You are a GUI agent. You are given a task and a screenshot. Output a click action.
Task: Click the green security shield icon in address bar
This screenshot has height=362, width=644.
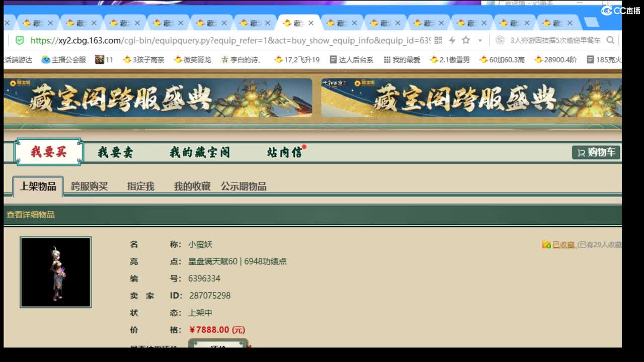click(20, 40)
